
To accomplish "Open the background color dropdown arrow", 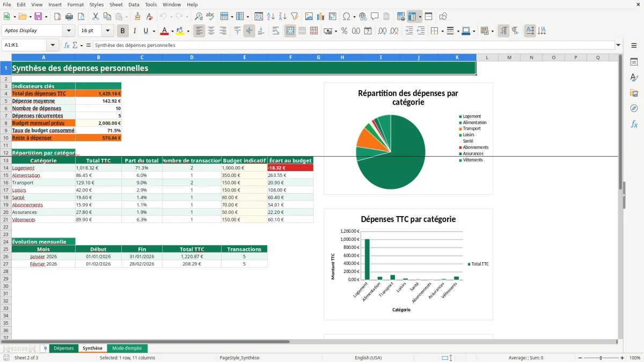I will tap(187, 31).
